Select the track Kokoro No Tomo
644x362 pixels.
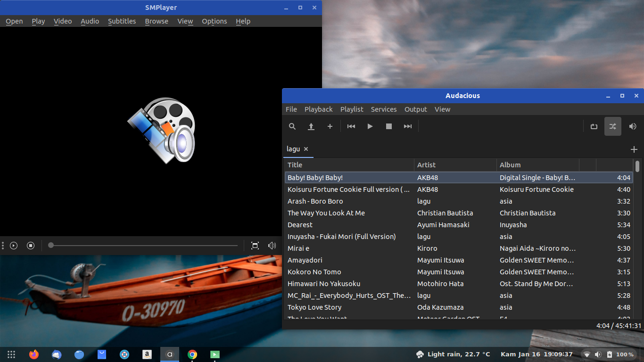[x=459, y=272]
